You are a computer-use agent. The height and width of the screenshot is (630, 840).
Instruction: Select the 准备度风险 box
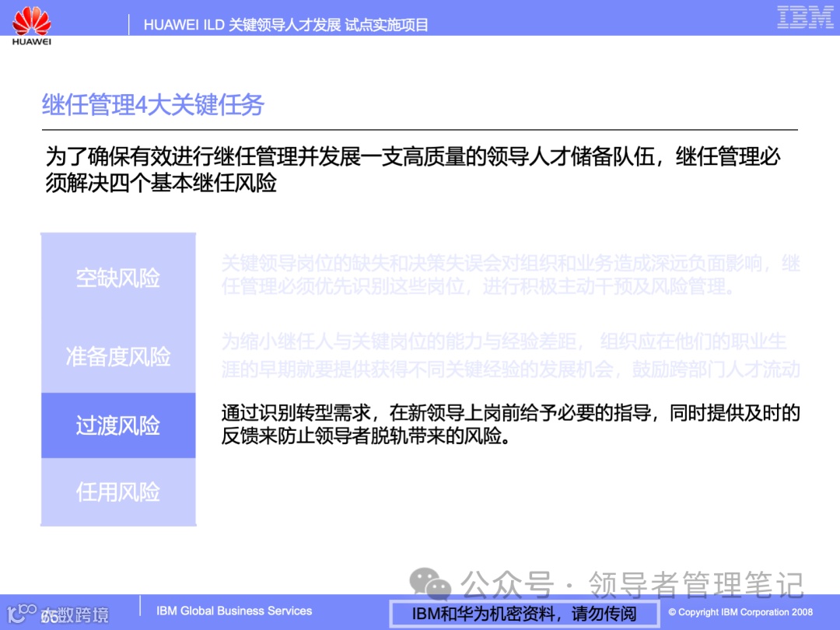[x=117, y=357]
